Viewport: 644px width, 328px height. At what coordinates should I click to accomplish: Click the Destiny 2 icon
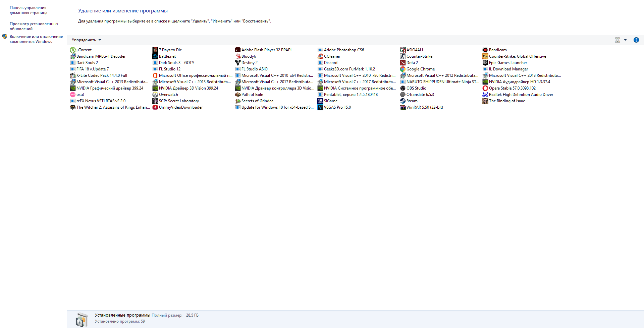[x=237, y=63]
